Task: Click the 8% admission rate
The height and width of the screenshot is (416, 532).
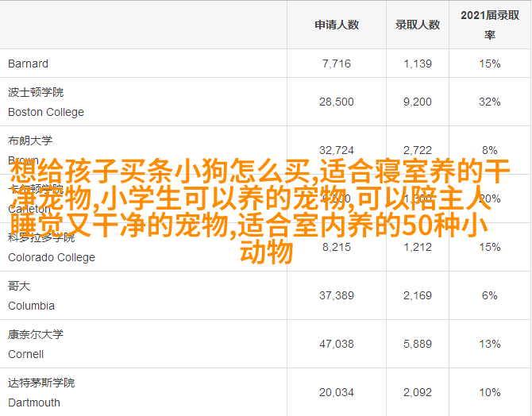Action: pyautogui.click(x=490, y=150)
